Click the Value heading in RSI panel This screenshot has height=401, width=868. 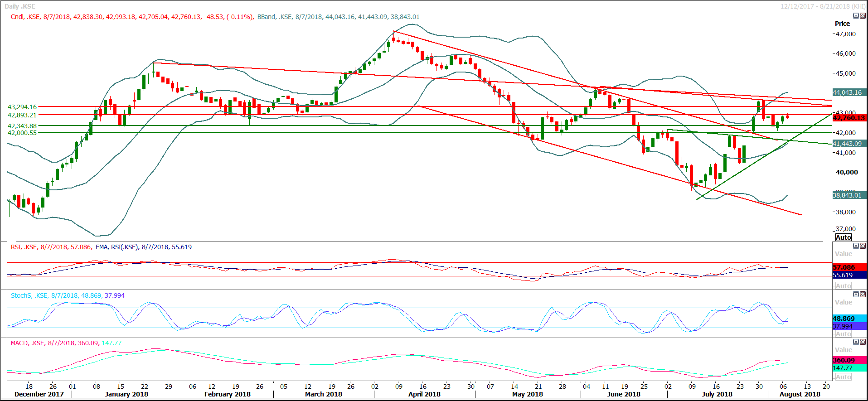pos(844,254)
